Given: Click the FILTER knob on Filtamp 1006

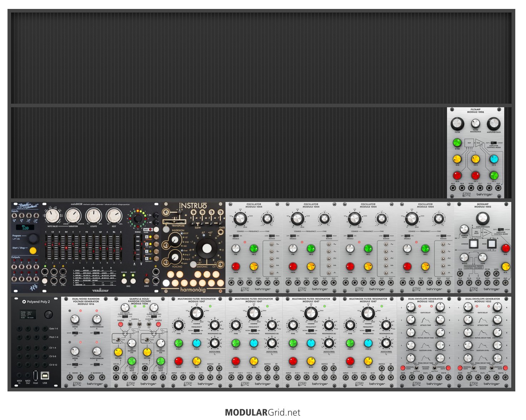Looking at the screenshot, I should pyautogui.click(x=457, y=124).
